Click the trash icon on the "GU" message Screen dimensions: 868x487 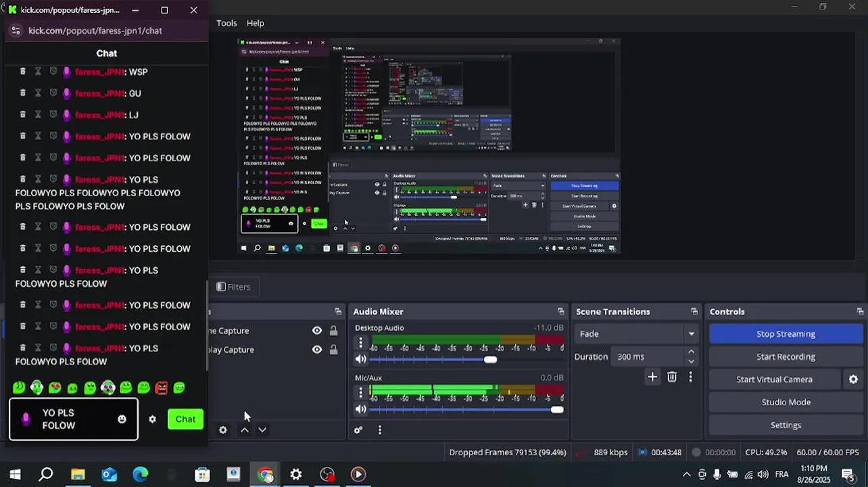coord(22,93)
